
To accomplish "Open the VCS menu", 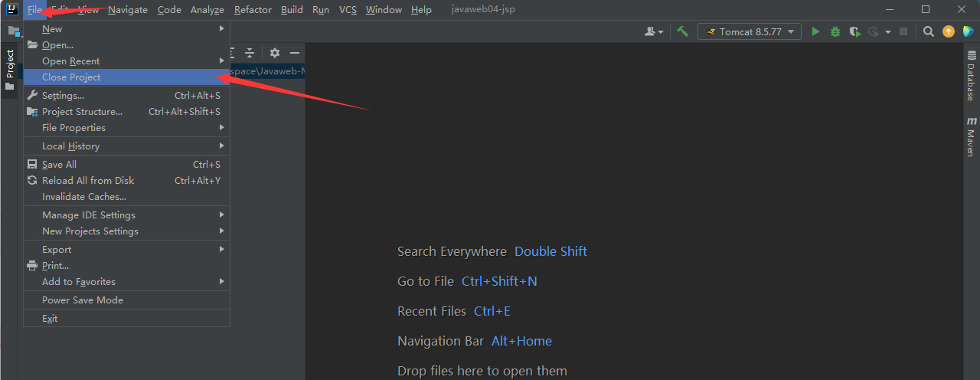I will [x=348, y=9].
